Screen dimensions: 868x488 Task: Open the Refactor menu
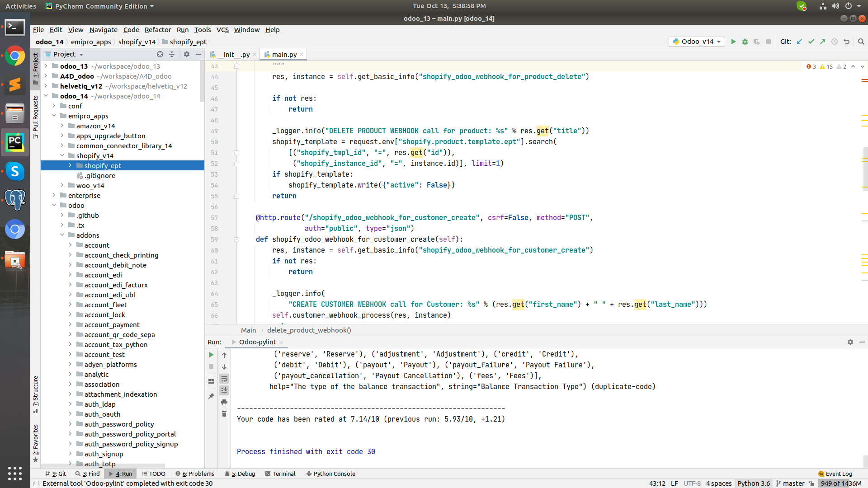[x=157, y=30]
